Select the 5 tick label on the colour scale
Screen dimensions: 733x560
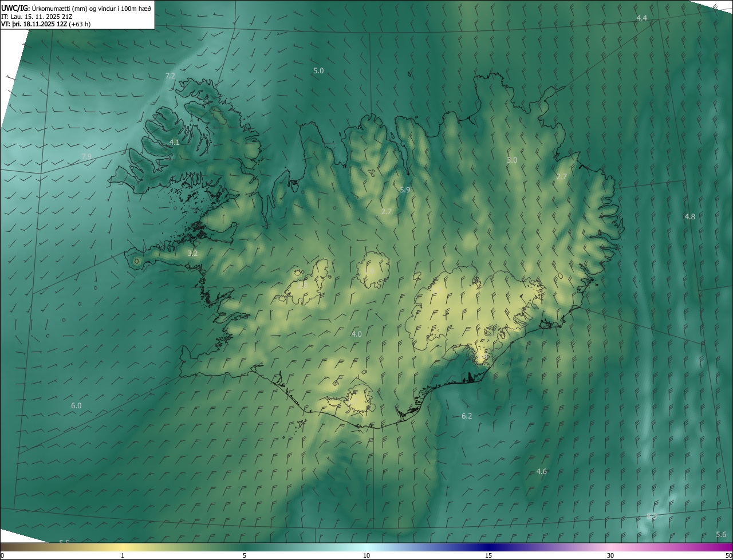(245, 555)
